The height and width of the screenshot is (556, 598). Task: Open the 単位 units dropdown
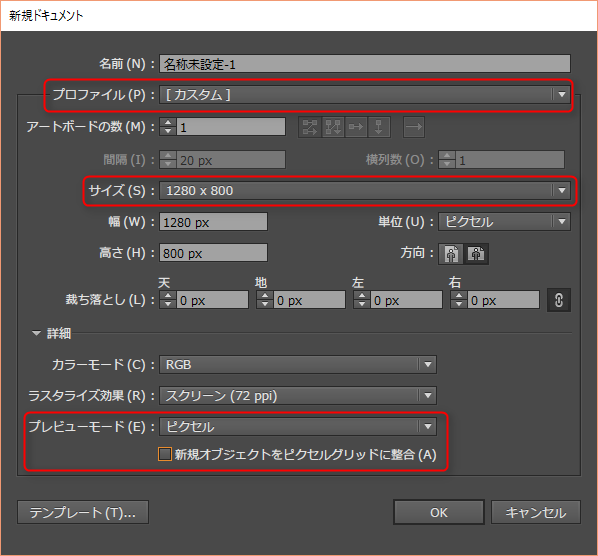click(504, 222)
